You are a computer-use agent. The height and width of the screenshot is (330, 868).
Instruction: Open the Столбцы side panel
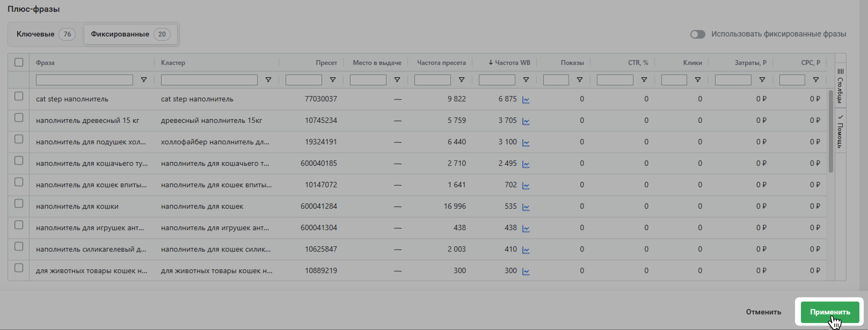pyautogui.click(x=840, y=86)
